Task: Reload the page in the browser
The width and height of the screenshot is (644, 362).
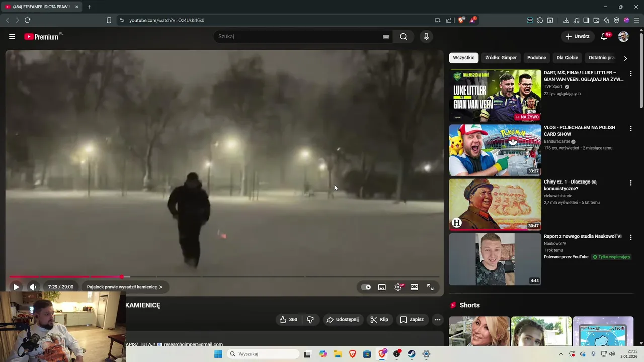Action: coord(27,20)
